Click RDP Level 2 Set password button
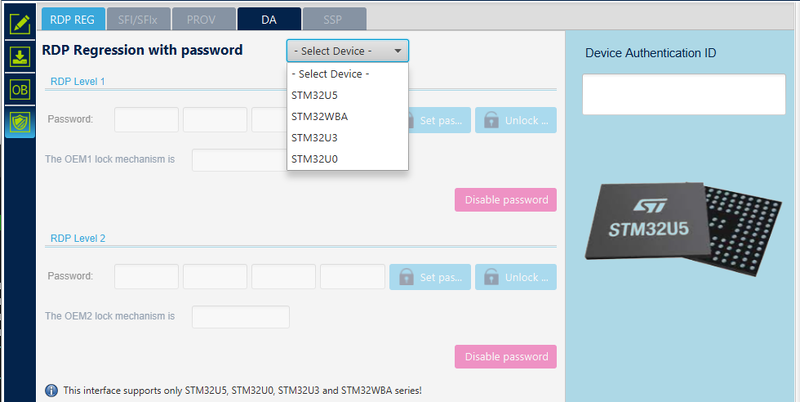 pos(430,277)
